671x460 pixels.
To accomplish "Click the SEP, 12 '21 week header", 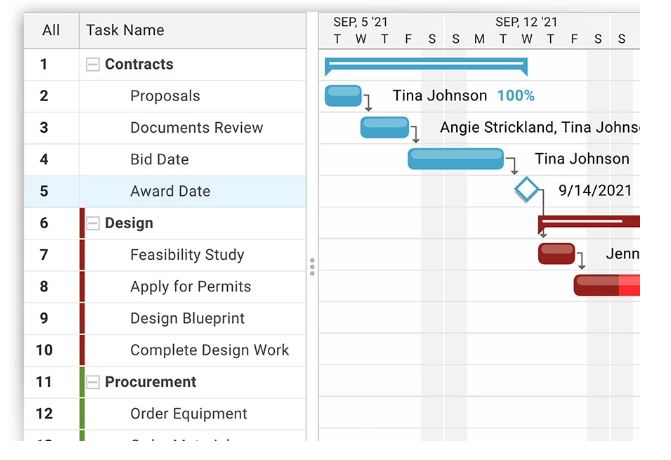I will pyautogui.click(x=526, y=22).
